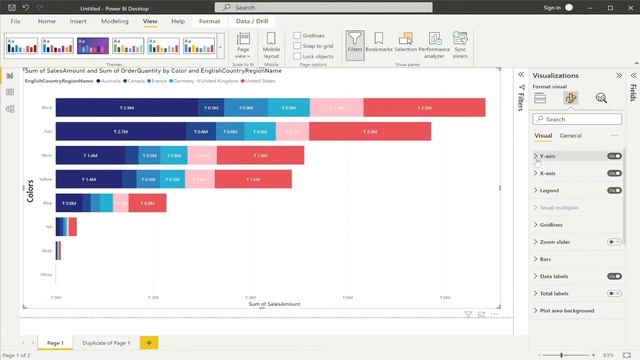
Task: Turn off the Y-axis toggle
Action: pyautogui.click(x=614, y=156)
